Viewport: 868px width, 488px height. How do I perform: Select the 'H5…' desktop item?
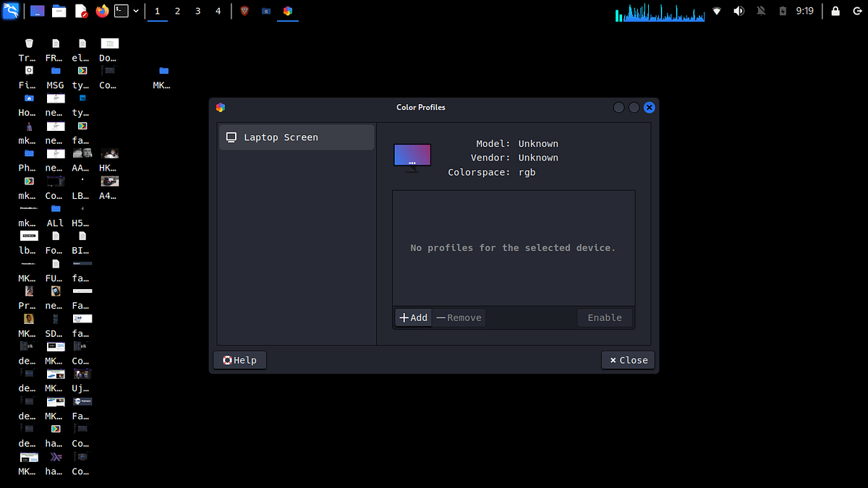(x=81, y=215)
